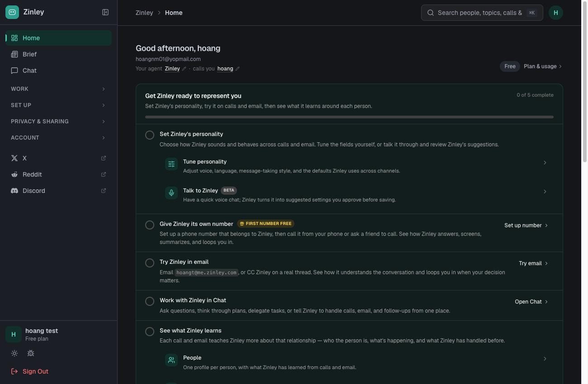This screenshot has width=588, height=384.
Task: Open Plan & usage
Action: point(543,66)
